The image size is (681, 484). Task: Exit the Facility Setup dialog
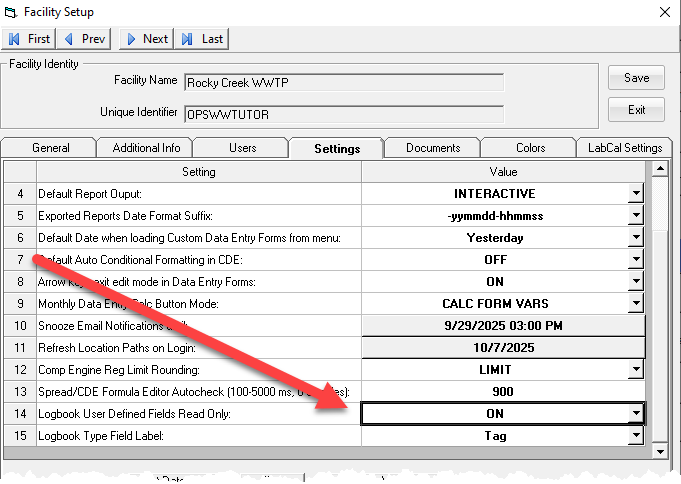pyautogui.click(x=636, y=109)
